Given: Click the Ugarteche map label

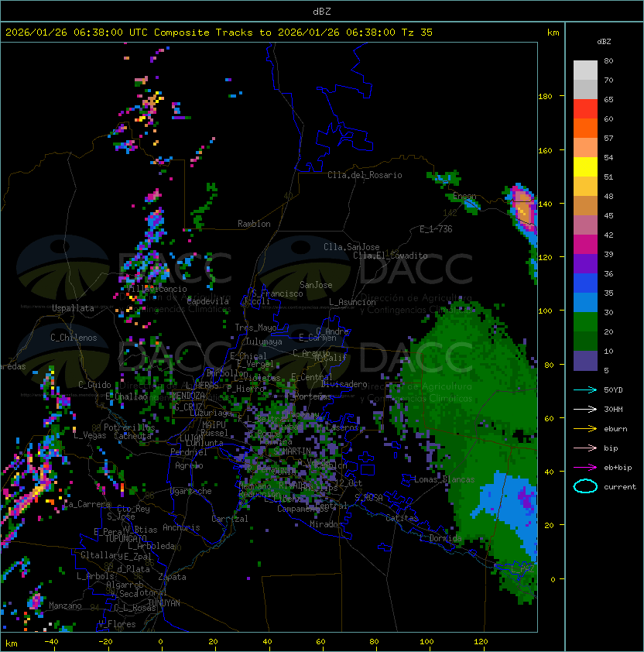Looking at the screenshot, I should [x=191, y=492].
